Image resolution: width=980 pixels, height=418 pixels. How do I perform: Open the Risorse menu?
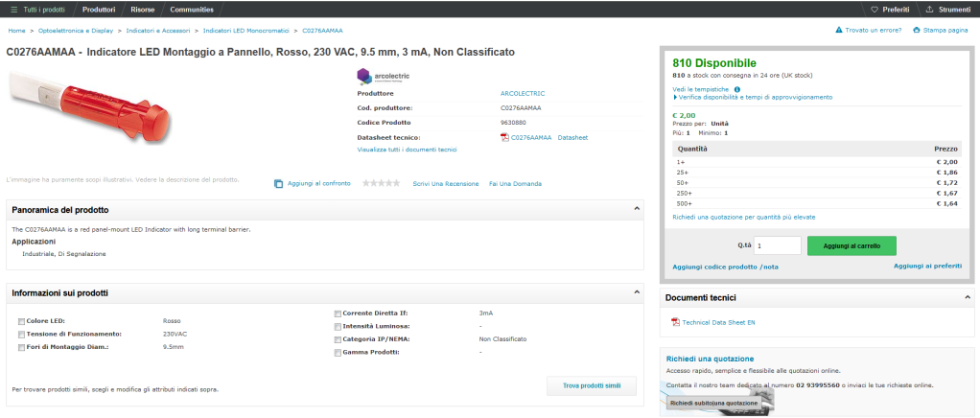click(x=142, y=9)
